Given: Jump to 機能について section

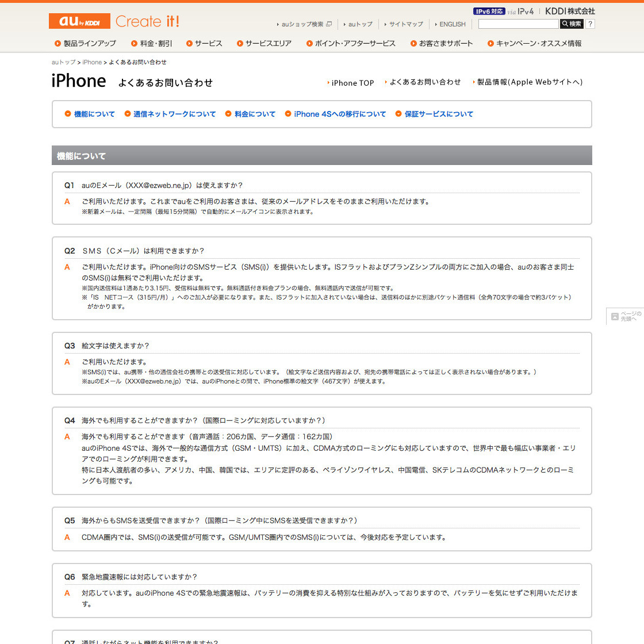Looking at the screenshot, I should [x=94, y=114].
